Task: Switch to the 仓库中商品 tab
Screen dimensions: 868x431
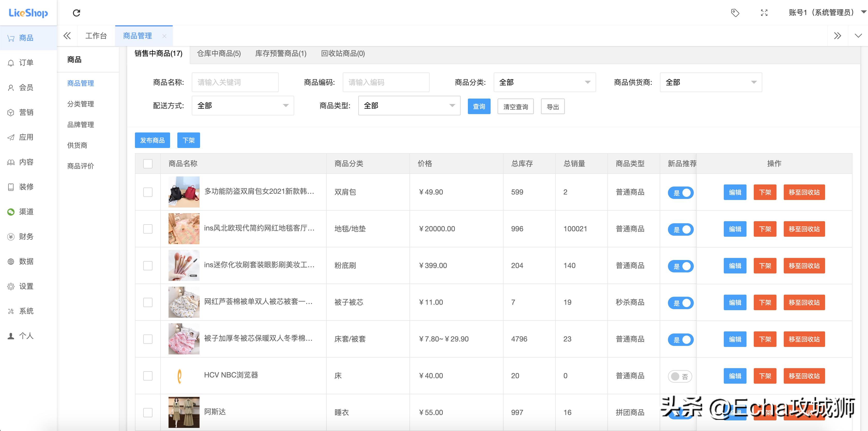Action: pyautogui.click(x=218, y=53)
